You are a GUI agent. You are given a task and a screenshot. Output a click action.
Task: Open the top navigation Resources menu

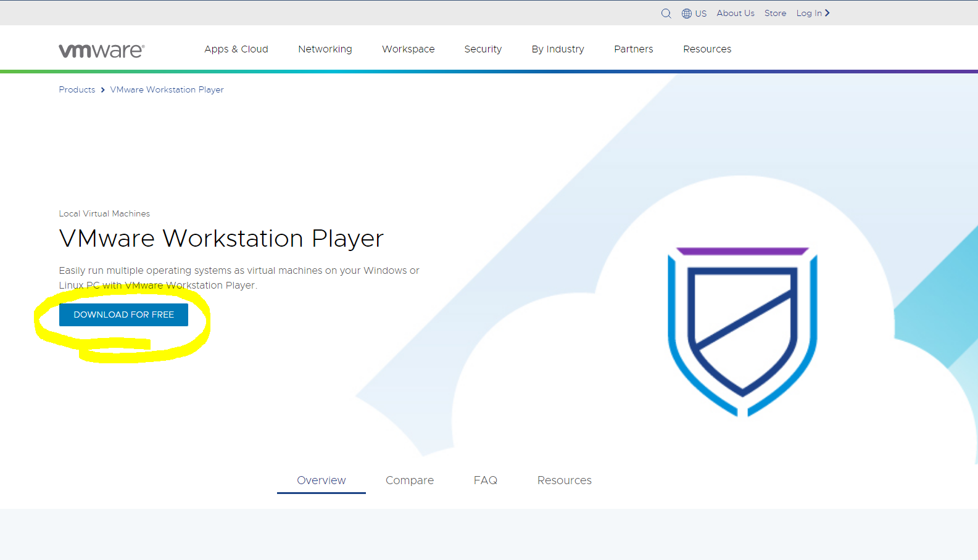(707, 49)
